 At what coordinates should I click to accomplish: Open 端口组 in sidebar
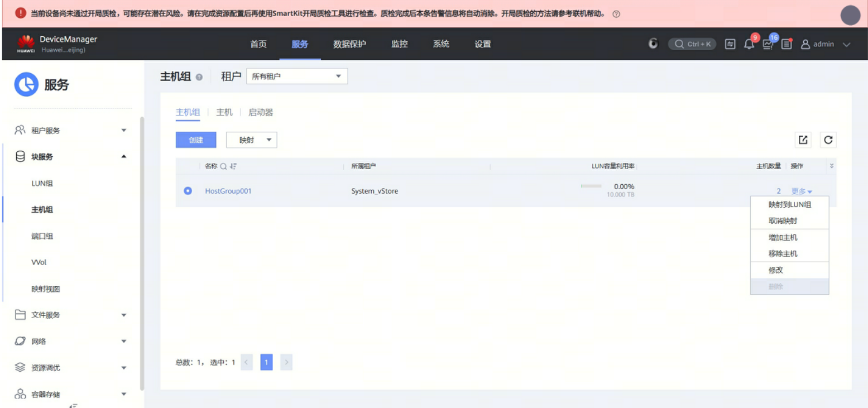(x=42, y=236)
